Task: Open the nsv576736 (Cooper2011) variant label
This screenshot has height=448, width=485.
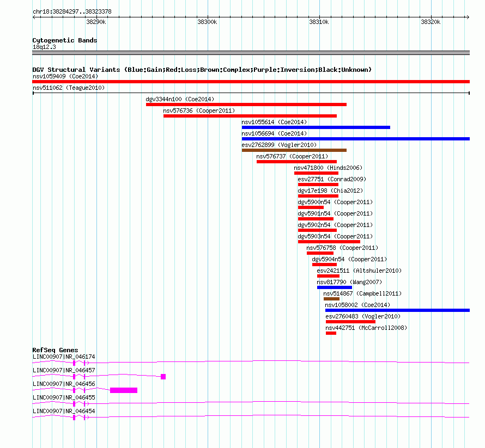Action: (x=199, y=111)
